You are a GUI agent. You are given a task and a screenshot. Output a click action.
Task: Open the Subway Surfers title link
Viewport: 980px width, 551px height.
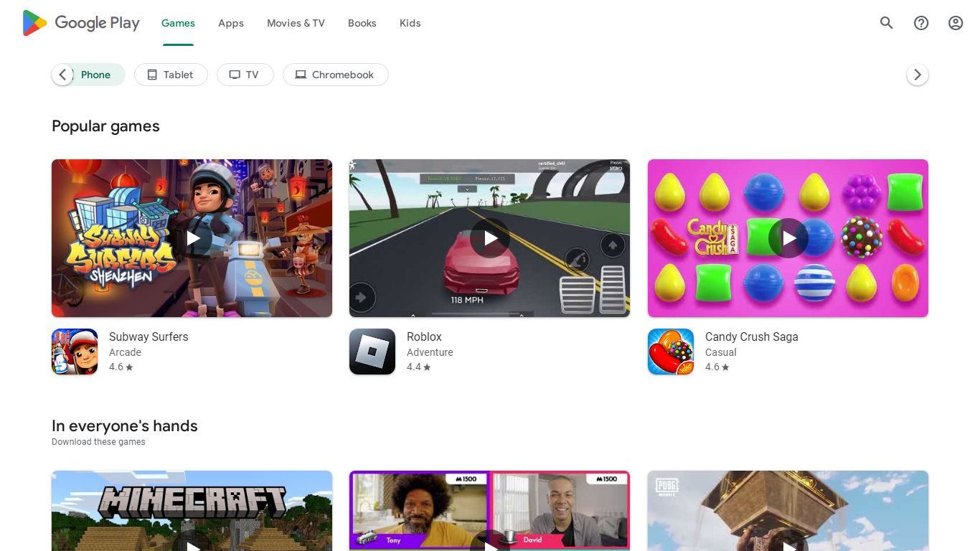(x=149, y=336)
